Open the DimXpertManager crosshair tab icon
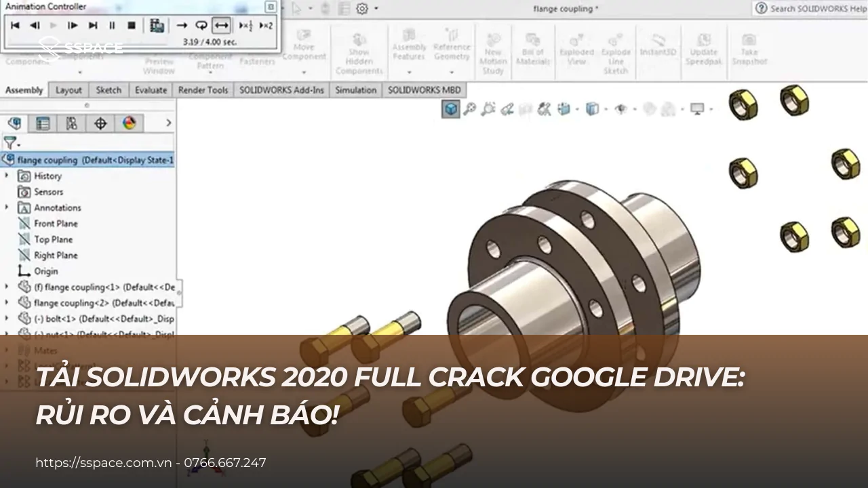This screenshot has height=488, width=868. [x=100, y=123]
